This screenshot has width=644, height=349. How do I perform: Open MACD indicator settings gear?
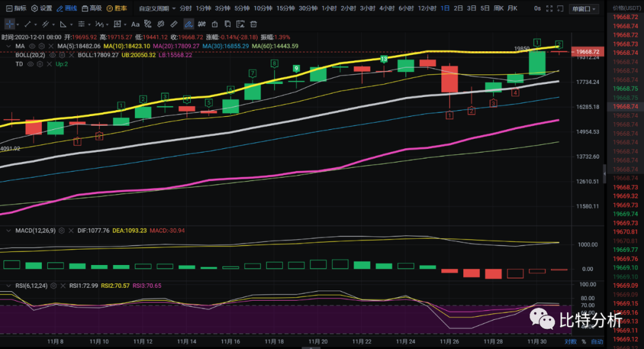coord(61,230)
